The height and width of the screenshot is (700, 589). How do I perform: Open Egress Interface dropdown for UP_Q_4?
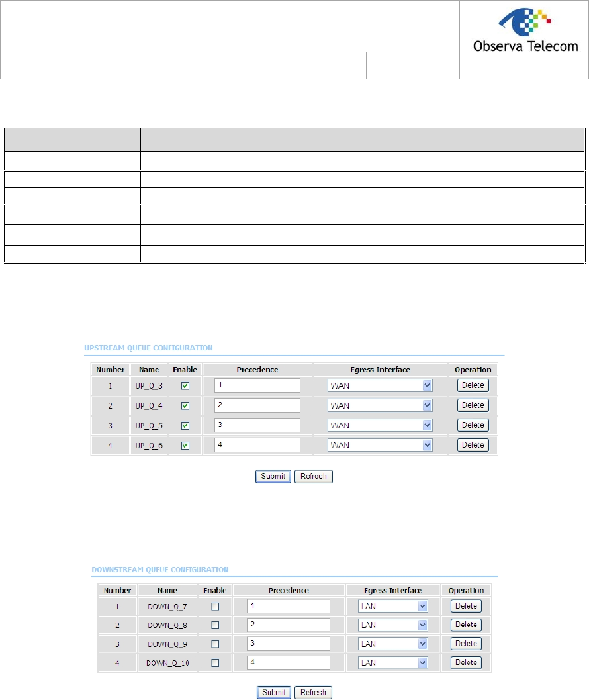coord(380,405)
